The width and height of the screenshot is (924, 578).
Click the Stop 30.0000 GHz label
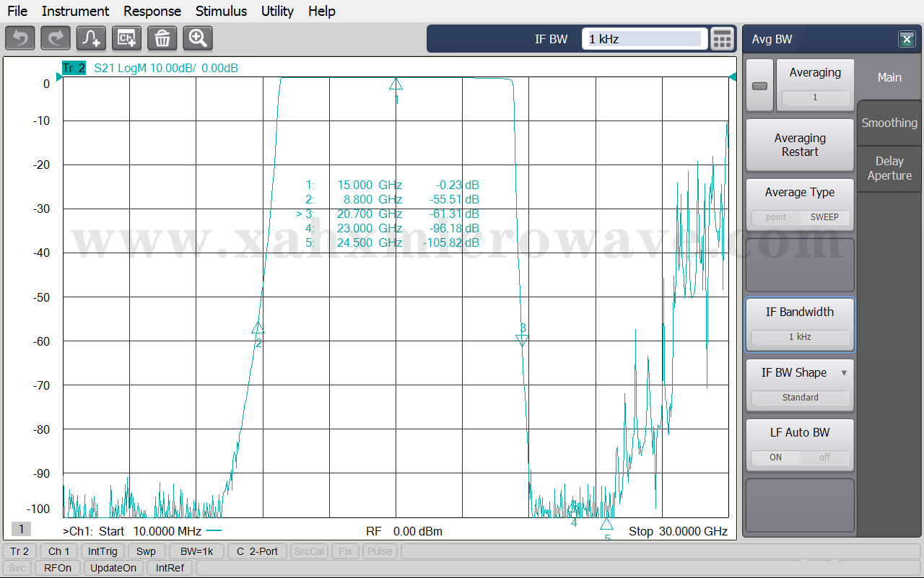point(678,532)
